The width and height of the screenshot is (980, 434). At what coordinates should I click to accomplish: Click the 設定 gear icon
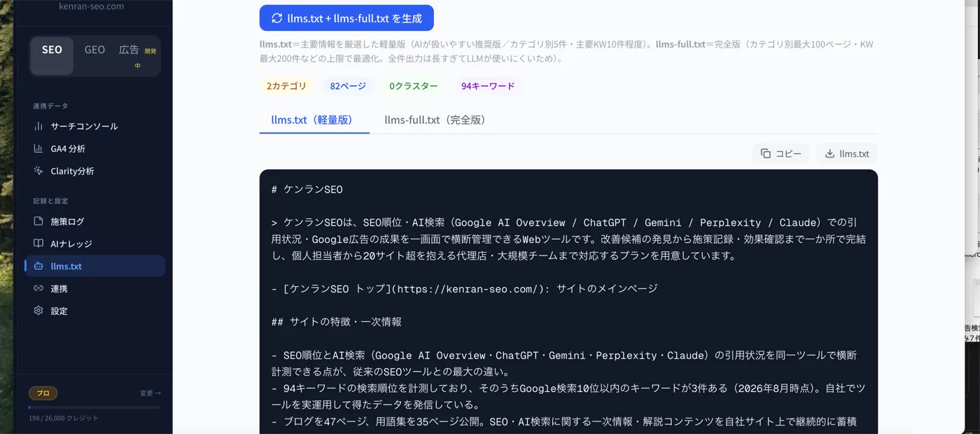pos(38,311)
